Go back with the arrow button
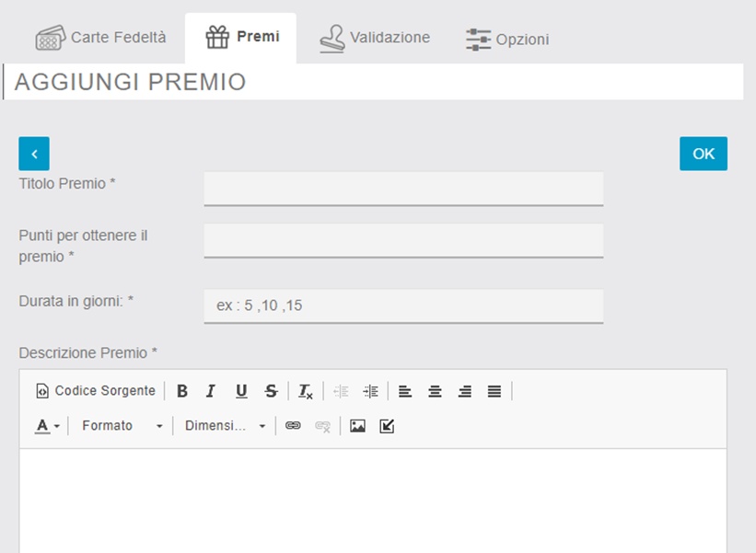756x553 pixels. click(34, 154)
